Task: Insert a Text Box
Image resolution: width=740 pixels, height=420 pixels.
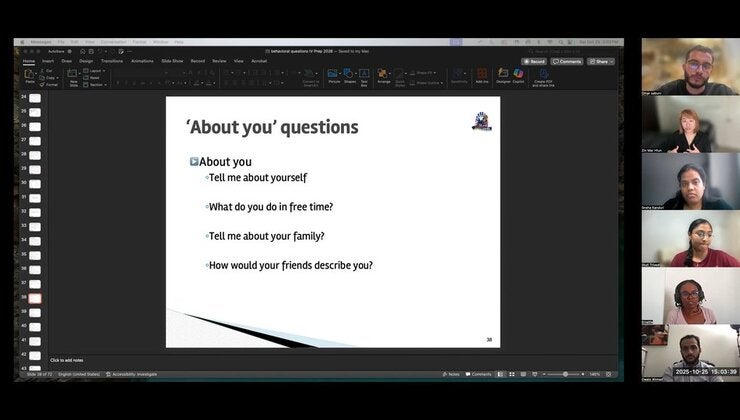Action: tap(364, 77)
